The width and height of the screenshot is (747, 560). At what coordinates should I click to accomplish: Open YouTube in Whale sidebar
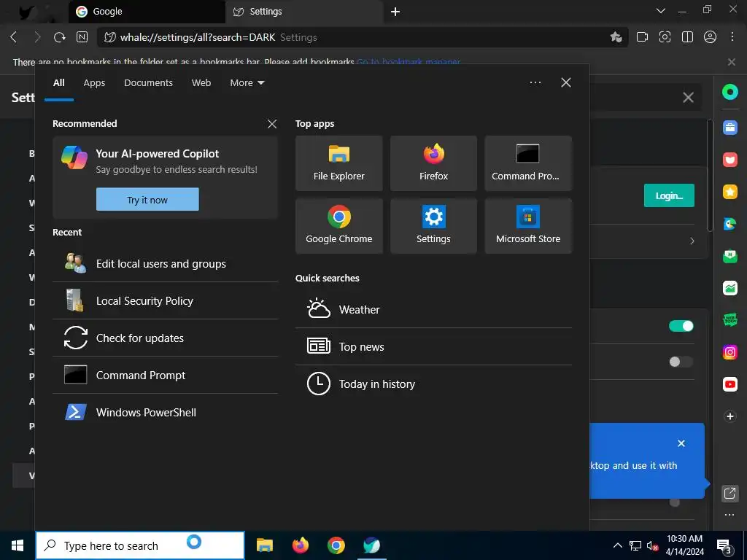click(729, 384)
